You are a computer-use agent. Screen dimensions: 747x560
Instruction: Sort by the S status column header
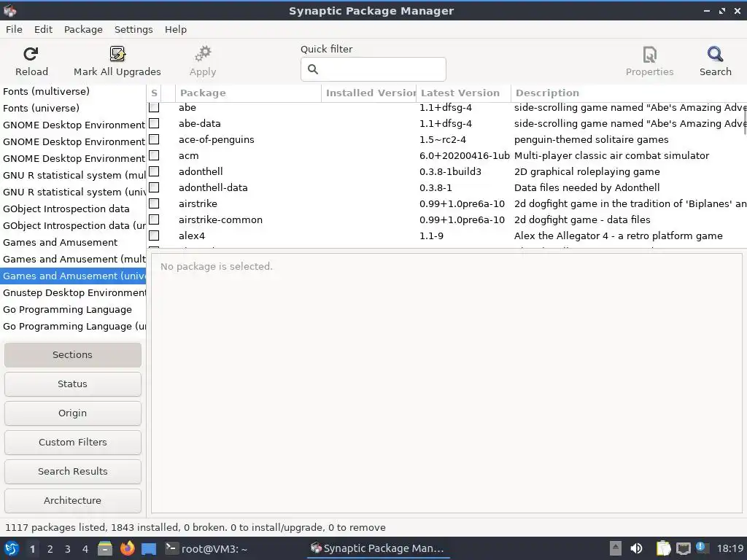[x=154, y=93]
